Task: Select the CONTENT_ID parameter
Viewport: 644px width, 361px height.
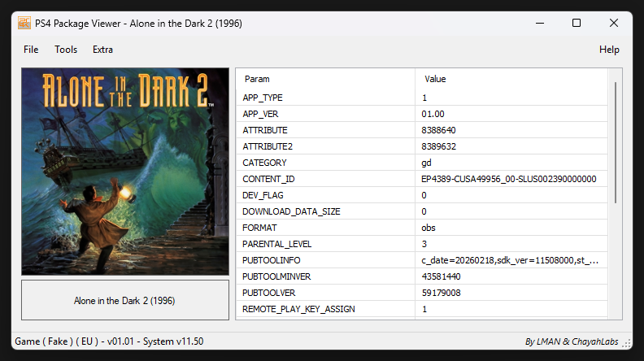Action: click(268, 179)
